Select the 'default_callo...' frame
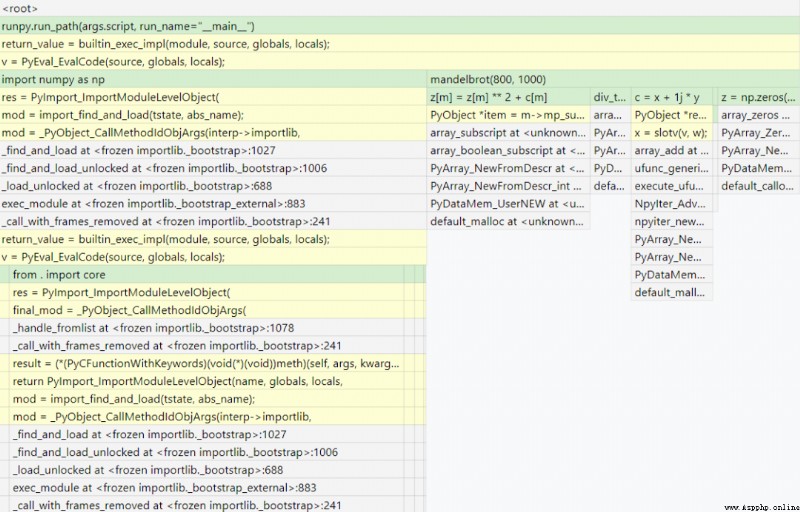 (x=759, y=186)
